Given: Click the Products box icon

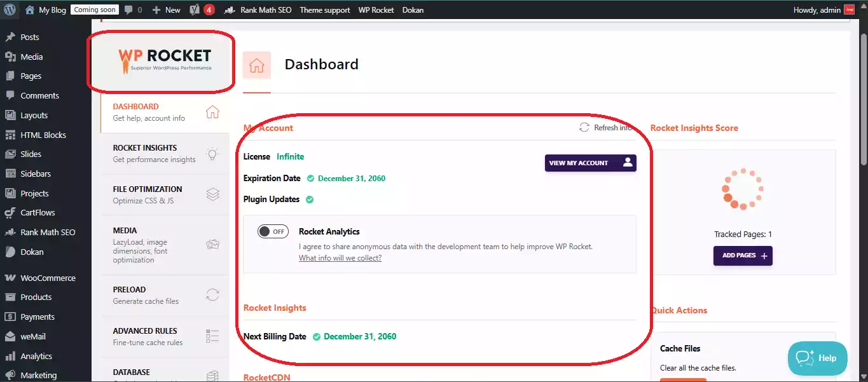Looking at the screenshot, I should pos(10,297).
